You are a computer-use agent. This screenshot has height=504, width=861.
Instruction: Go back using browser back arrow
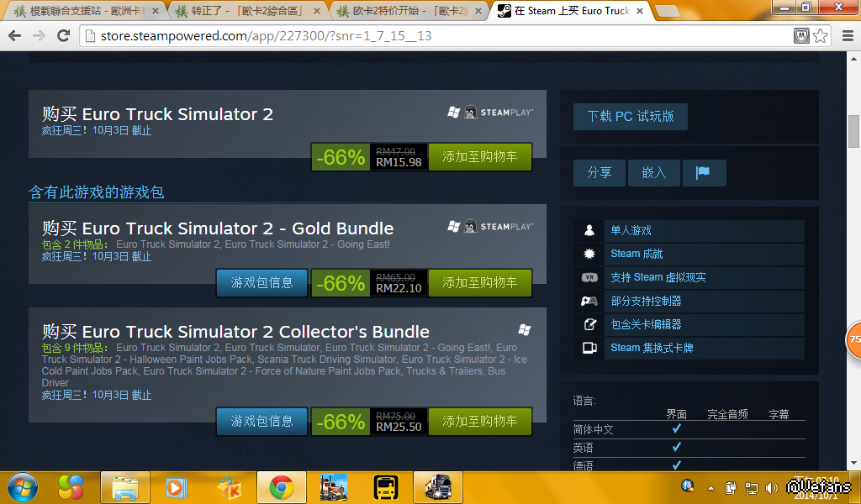pyautogui.click(x=15, y=36)
